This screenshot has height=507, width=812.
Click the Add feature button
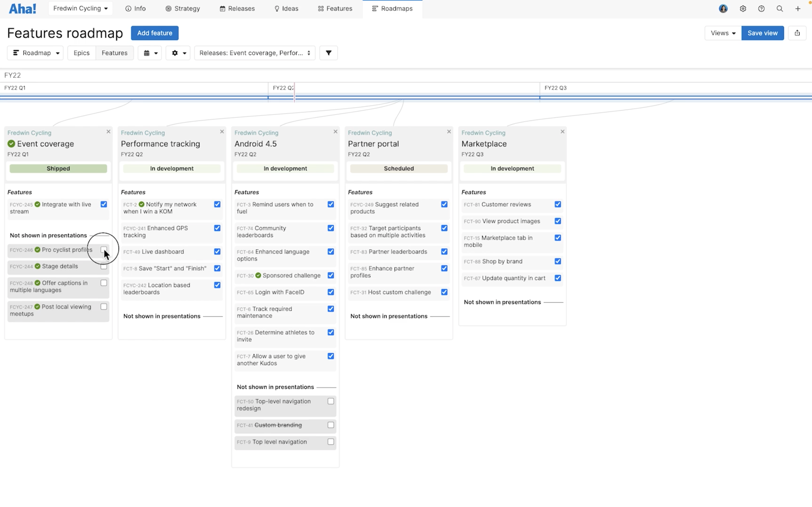pyautogui.click(x=154, y=33)
